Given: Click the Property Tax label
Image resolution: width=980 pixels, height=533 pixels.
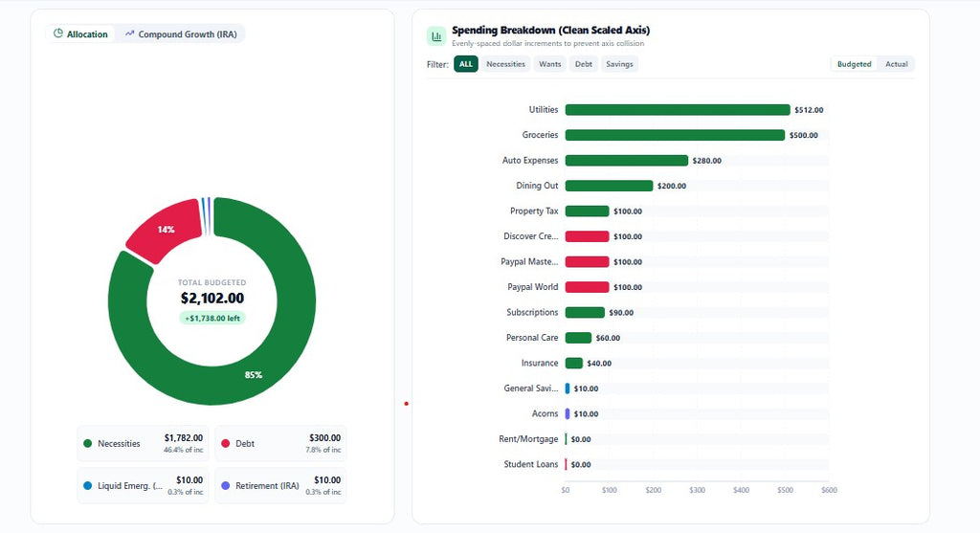Looking at the screenshot, I should pyautogui.click(x=534, y=211).
